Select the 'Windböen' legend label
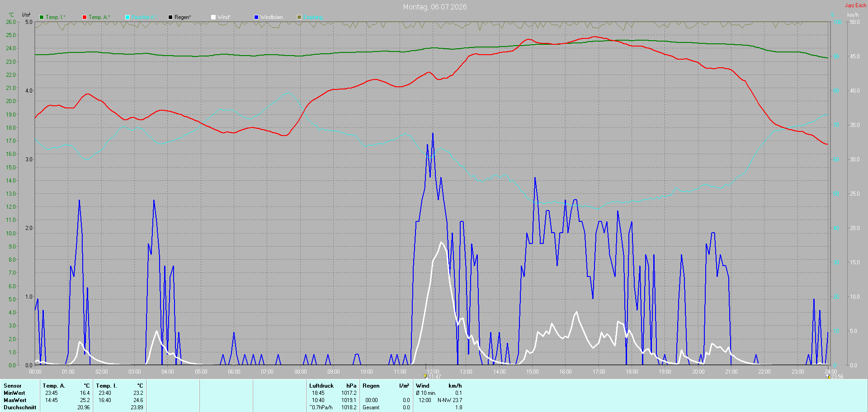868x412 pixels. (272, 17)
